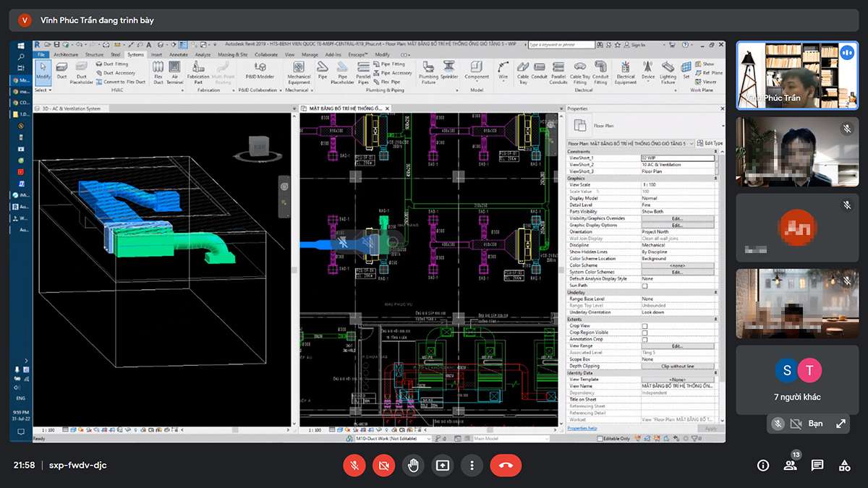This screenshot has height=488, width=868.
Task: Turn on camera in the meeting bar
Action: tap(384, 465)
